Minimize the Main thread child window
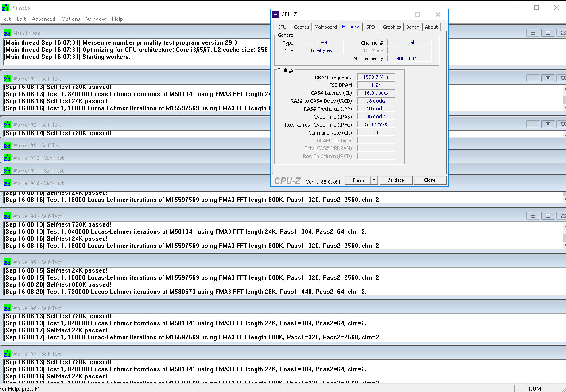Image resolution: width=566 pixels, height=392 pixels. tap(532, 33)
